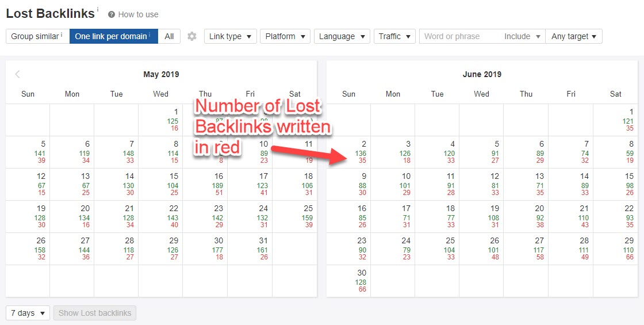The image size is (644, 325).
Task: Click the question mark help icon
Action: 112,14
